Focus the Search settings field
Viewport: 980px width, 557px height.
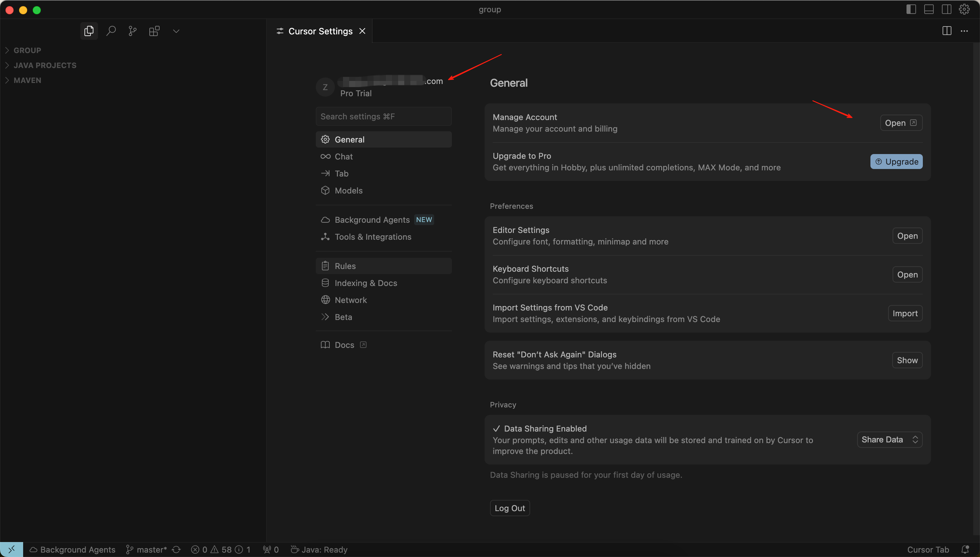pyautogui.click(x=383, y=116)
